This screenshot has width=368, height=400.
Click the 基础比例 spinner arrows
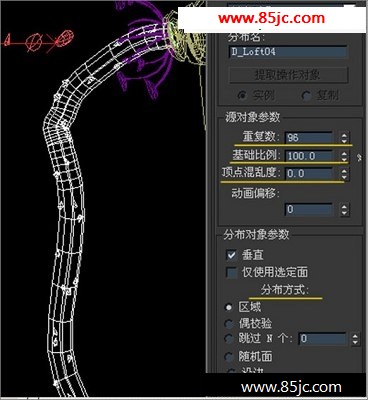coord(344,156)
